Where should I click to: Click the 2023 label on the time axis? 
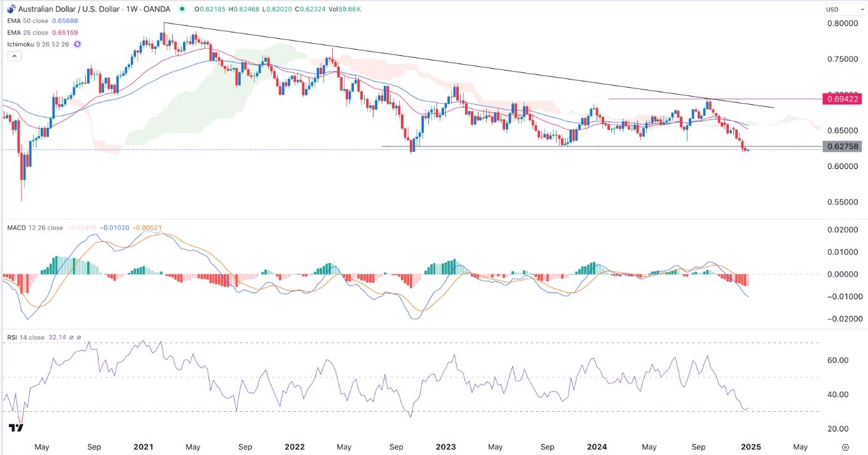pyautogui.click(x=446, y=447)
